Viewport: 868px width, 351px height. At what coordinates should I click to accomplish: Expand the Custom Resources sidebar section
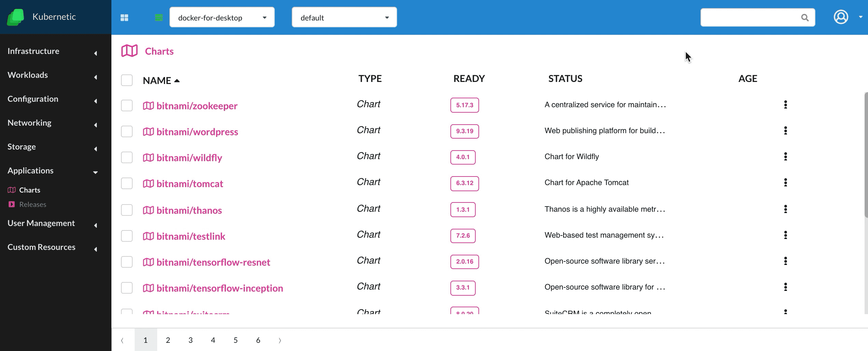tap(53, 247)
